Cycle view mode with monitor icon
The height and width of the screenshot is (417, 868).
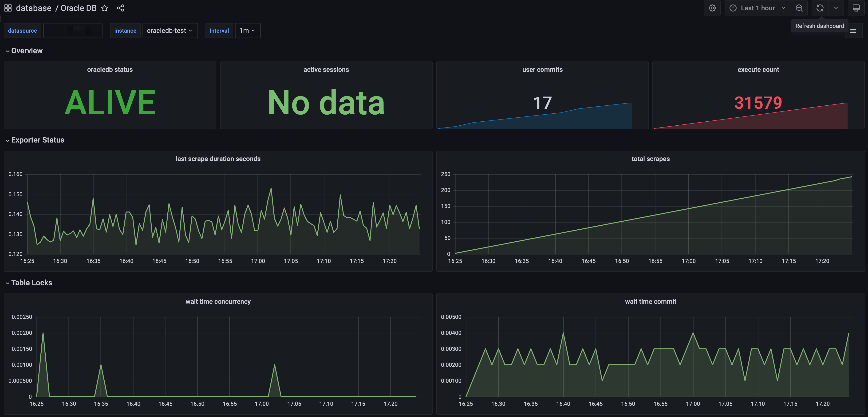[x=856, y=8]
